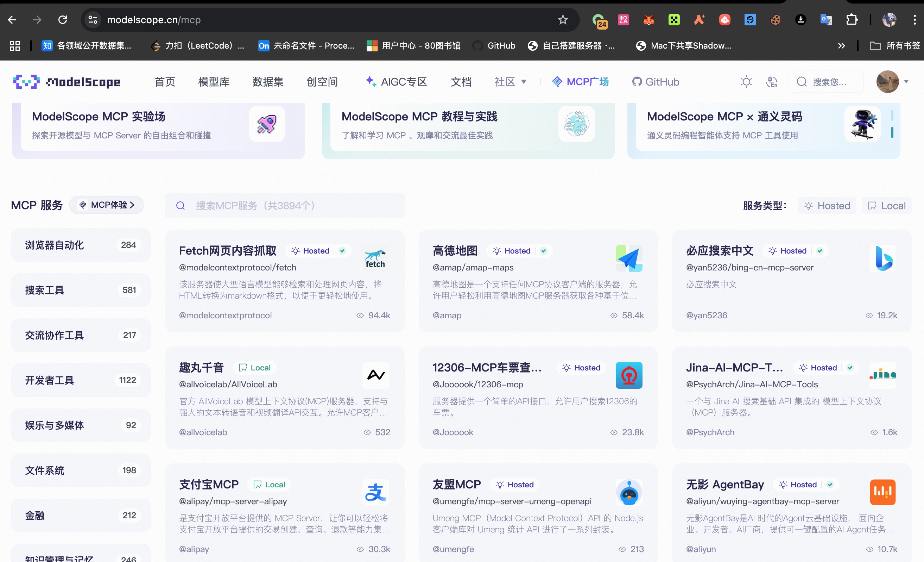Switch theme with the sun icon

tap(746, 81)
